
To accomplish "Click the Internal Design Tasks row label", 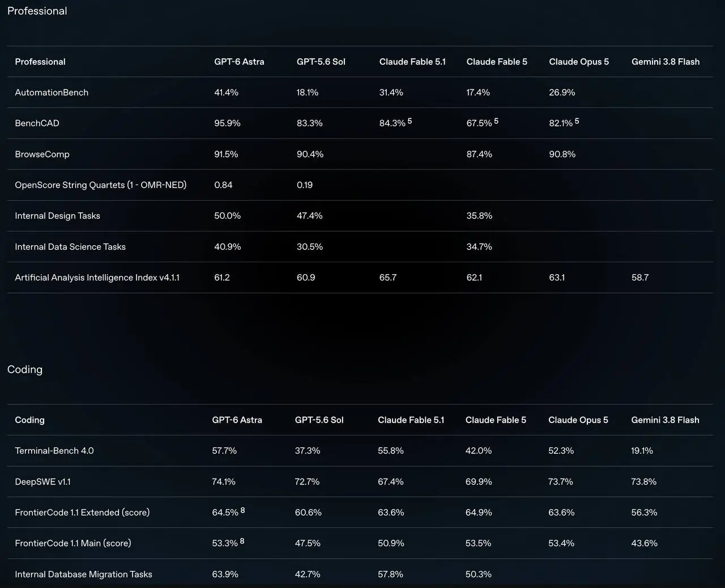I will pos(57,216).
